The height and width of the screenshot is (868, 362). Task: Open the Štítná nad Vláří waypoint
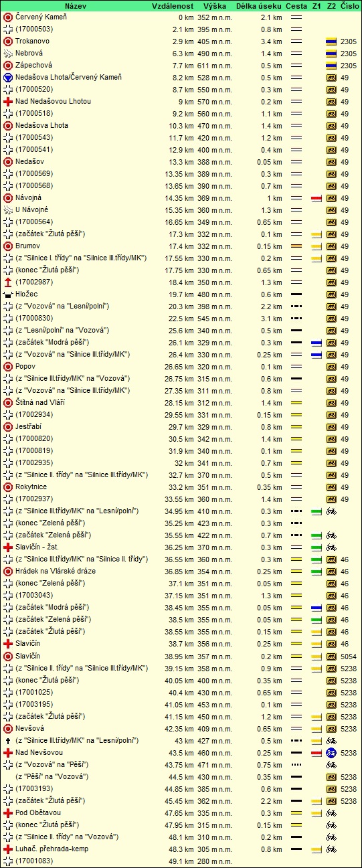pyautogui.click(x=44, y=403)
